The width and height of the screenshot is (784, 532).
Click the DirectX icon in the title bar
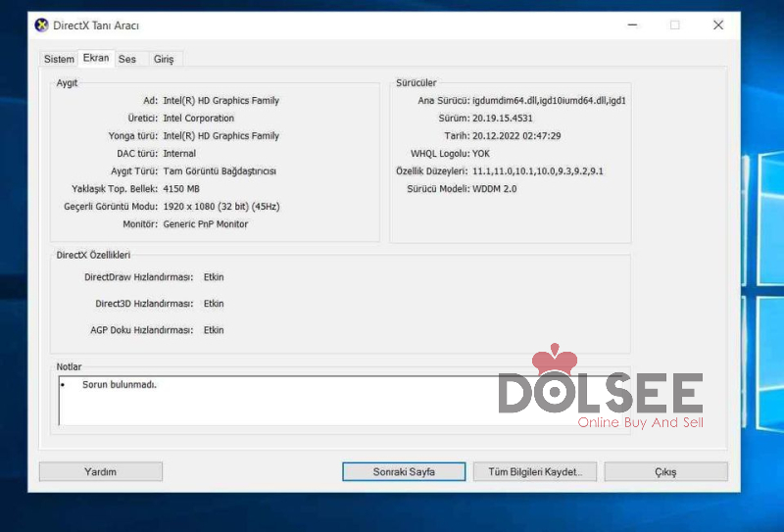pos(41,24)
